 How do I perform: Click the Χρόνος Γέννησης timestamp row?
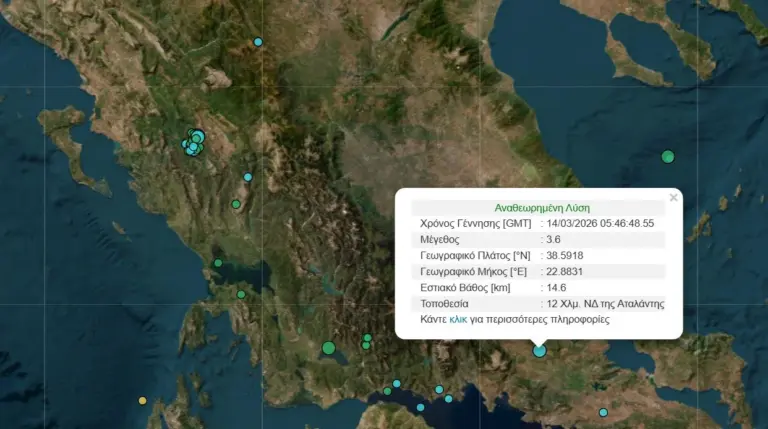point(538,223)
